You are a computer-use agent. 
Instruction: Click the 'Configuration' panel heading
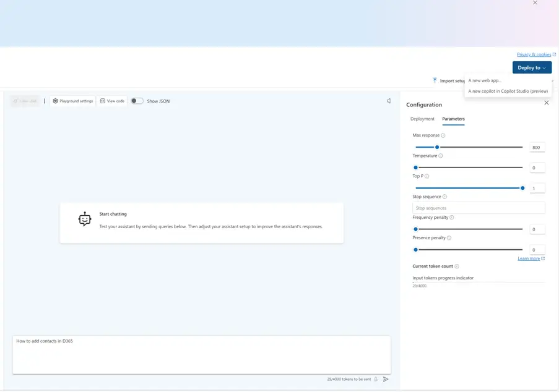(424, 104)
